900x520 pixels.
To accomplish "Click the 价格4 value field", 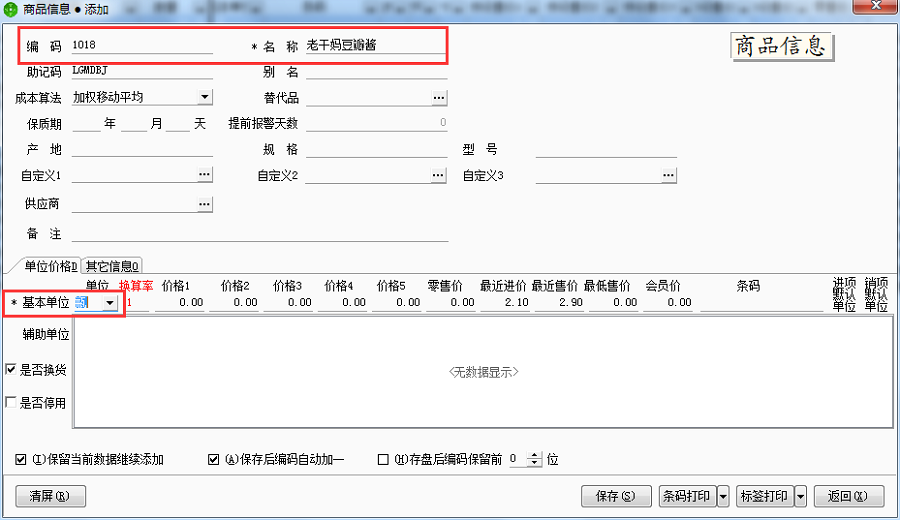I will pos(342,302).
